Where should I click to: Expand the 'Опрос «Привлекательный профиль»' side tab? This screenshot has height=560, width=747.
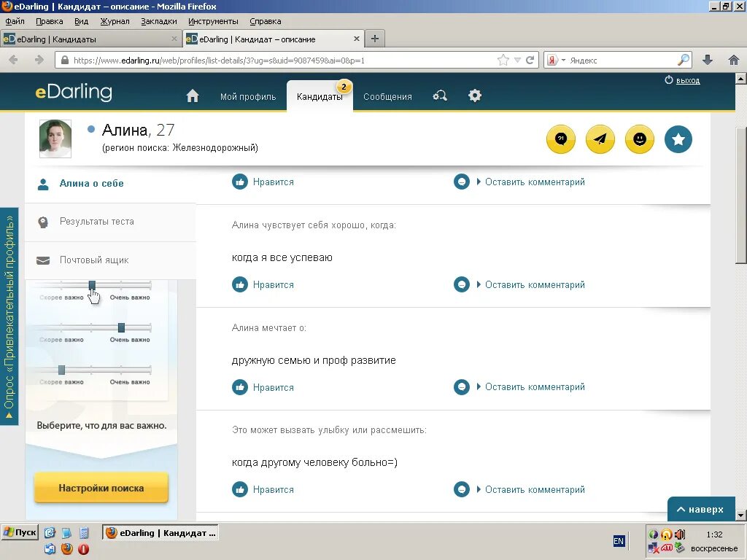coord(9,316)
